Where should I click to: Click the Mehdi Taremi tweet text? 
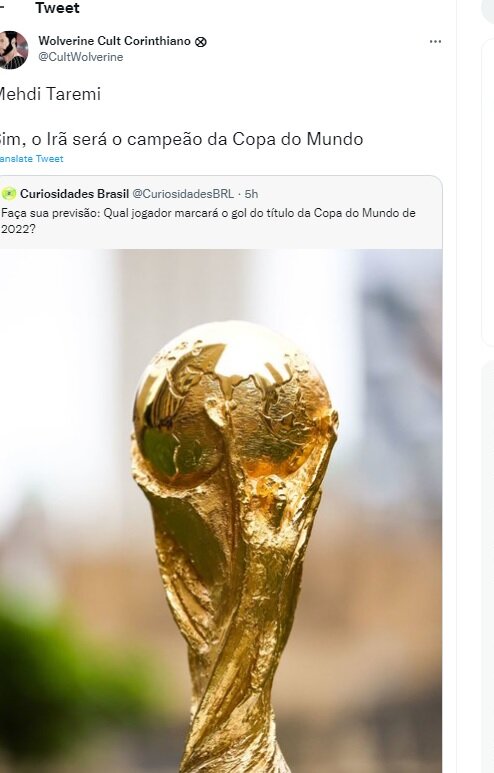coord(49,94)
